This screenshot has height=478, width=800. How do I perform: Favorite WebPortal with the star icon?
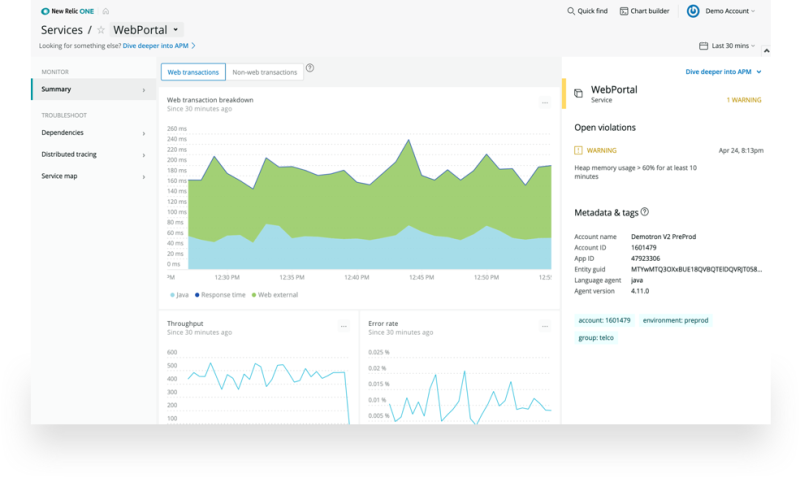(101, 30)
